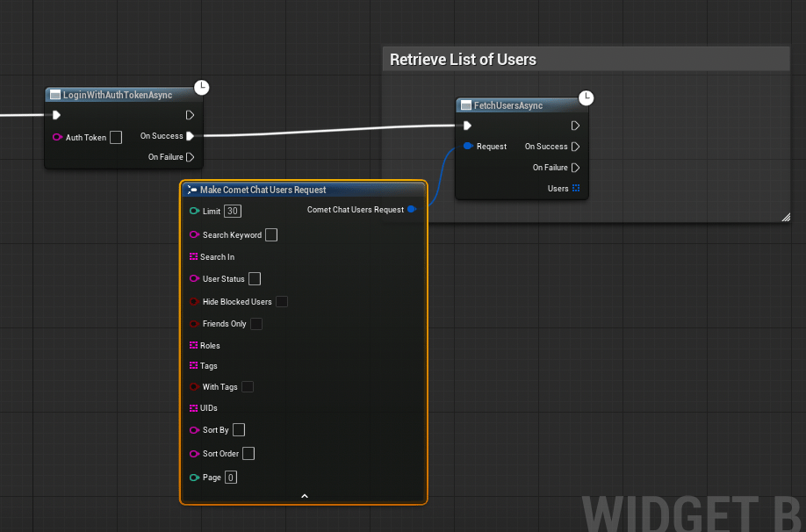This screenshot has height=532, width=806.
Task: Select the LoginWithAuthTokenAsync node title
Action: (x=117, y=95)
